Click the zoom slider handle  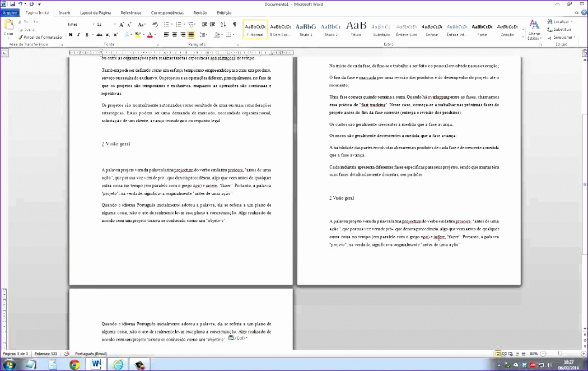click(x=560, y=354)
